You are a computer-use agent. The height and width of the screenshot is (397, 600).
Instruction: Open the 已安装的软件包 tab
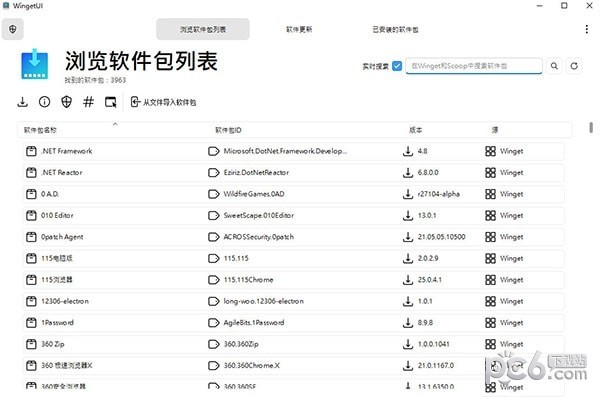[395, 29]
